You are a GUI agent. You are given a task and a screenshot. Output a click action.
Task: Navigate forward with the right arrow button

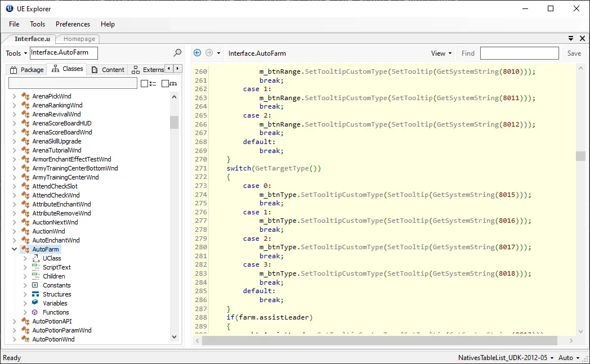click(209, 53)
